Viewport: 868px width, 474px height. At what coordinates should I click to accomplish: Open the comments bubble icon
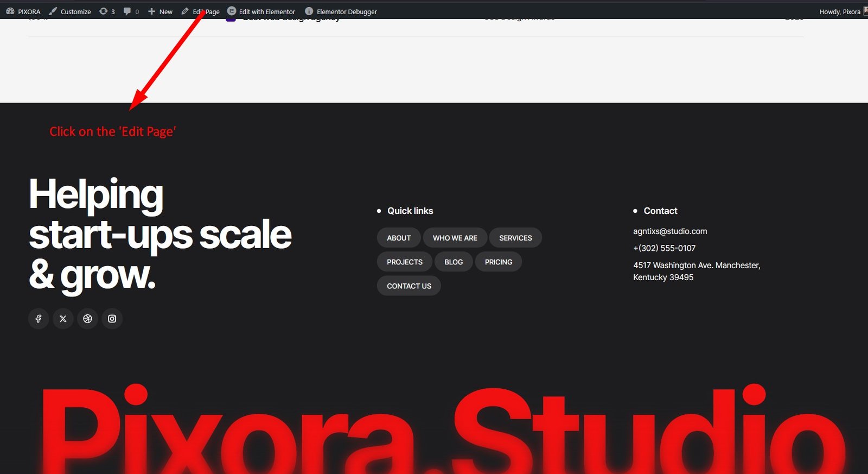(x=127, y=11)
